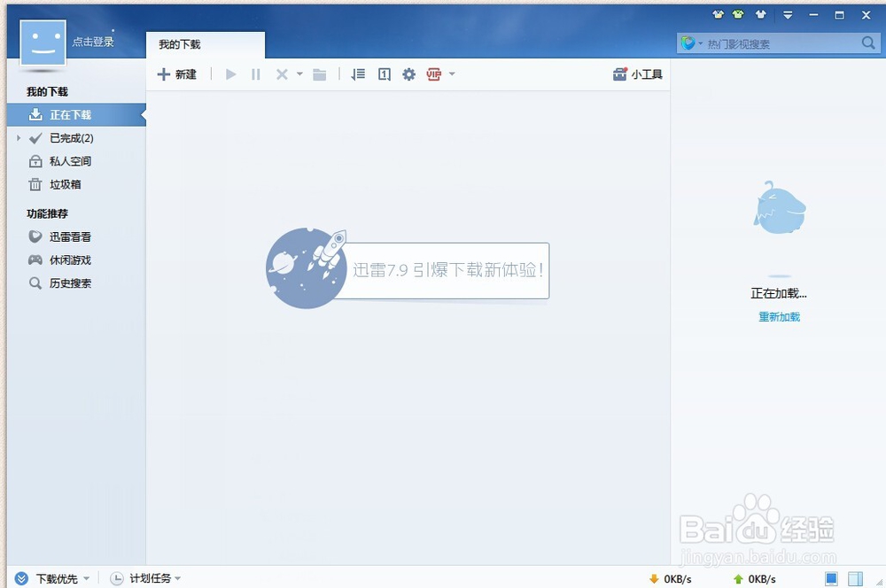
Task: Select 正在下载 in sidebar
Action: (76, 114)
